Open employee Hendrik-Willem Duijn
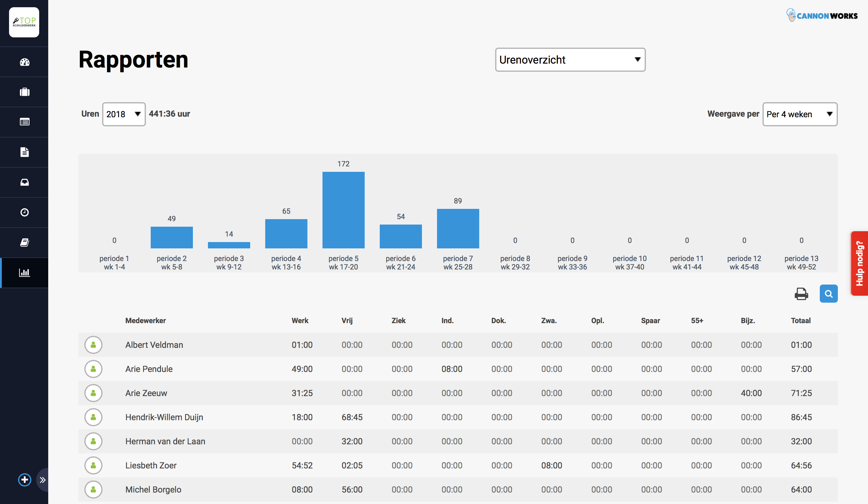Screen dimensions: 868x504 (164, 417)
